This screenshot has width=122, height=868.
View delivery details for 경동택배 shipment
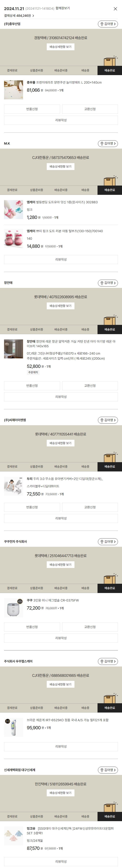60,47
